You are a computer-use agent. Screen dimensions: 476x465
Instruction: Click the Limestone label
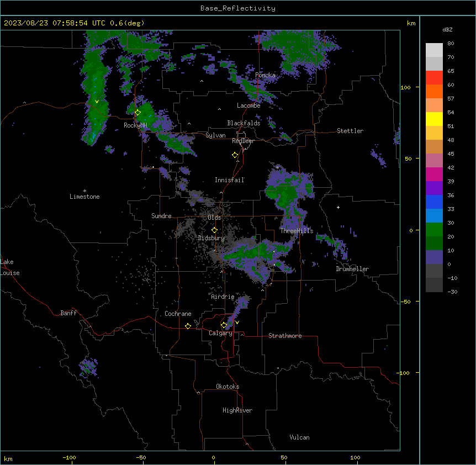tap(84, 197)
